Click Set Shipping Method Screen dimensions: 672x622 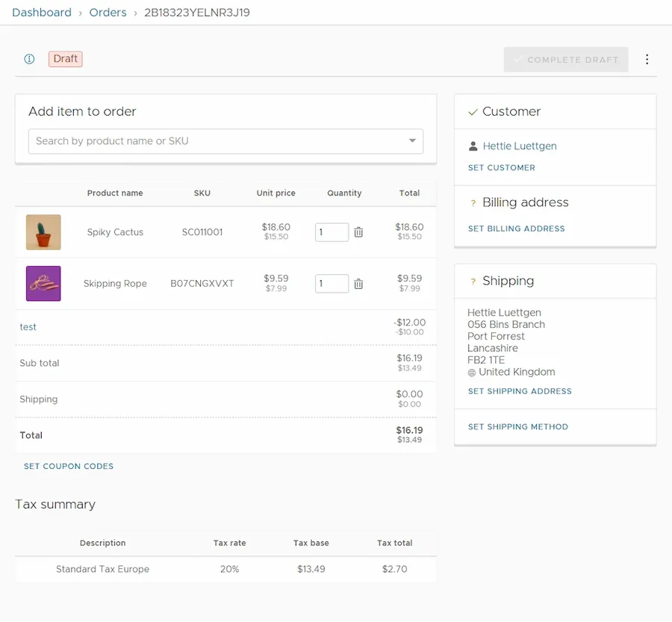click(518, 427)
